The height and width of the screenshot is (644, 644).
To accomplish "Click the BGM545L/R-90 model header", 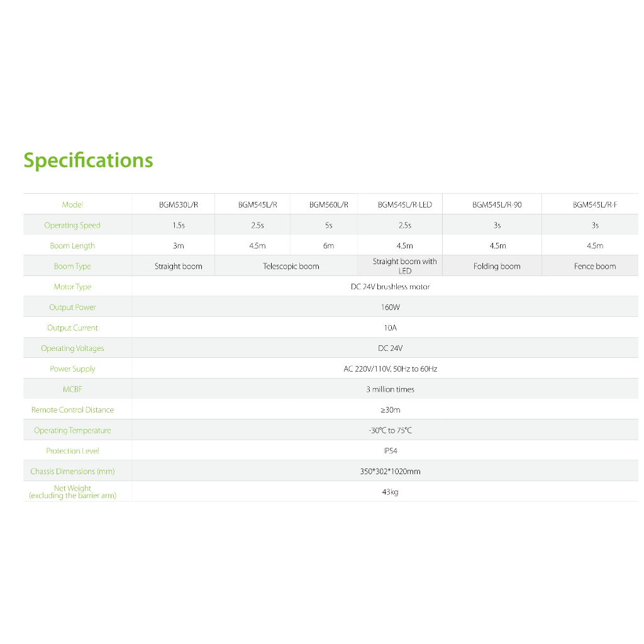I will 497,204.
